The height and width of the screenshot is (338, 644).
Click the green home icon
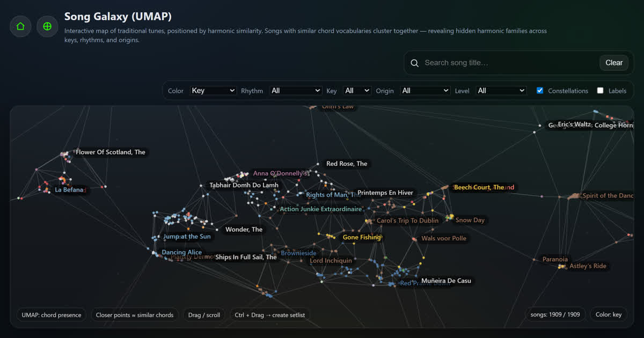point(20,26)
